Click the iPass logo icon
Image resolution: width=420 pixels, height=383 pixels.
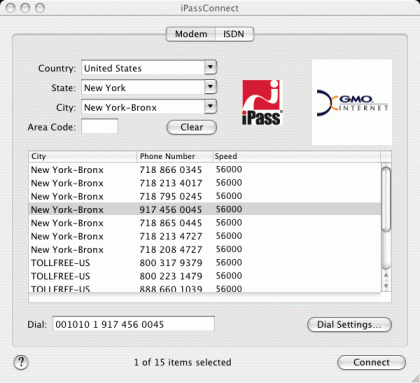click(262, 103)
